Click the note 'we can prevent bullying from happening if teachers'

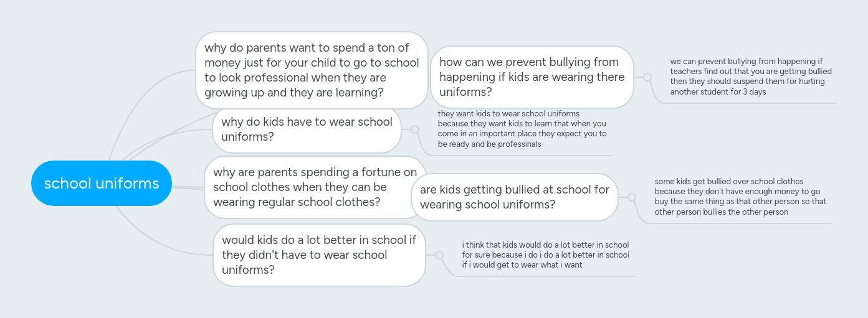[x=750, y=77]
